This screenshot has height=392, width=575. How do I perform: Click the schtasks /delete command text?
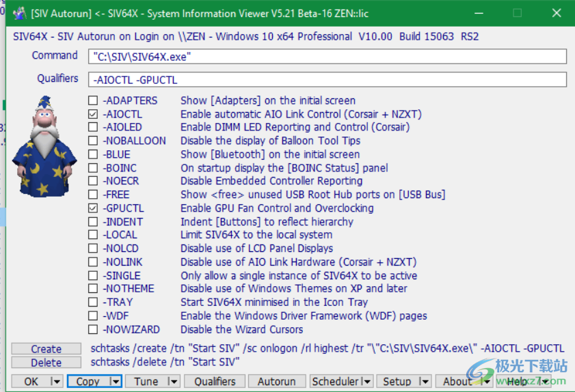click(165, 362)
